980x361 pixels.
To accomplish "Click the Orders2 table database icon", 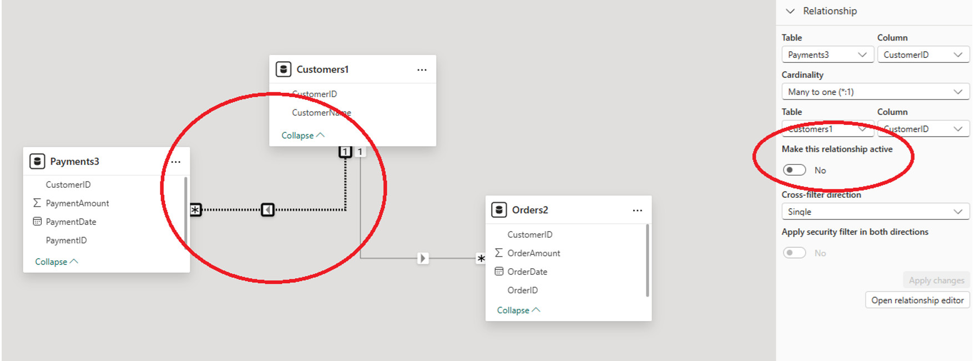I will [x=499, y=210].
